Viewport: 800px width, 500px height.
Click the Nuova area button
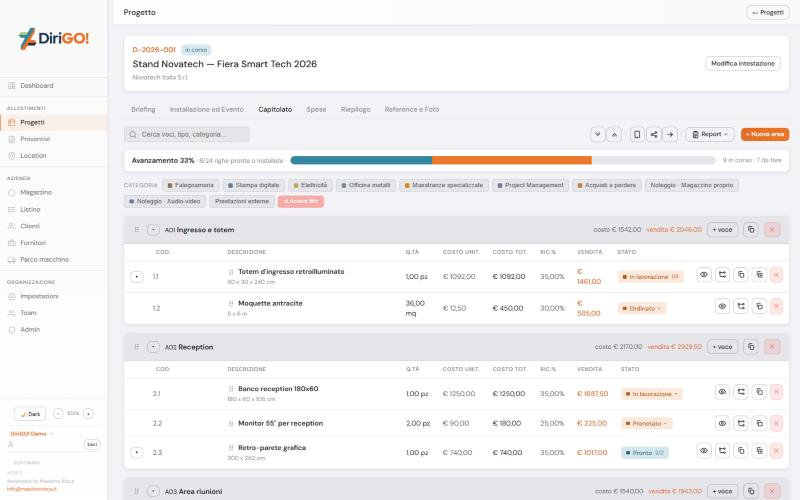[765, 135]
